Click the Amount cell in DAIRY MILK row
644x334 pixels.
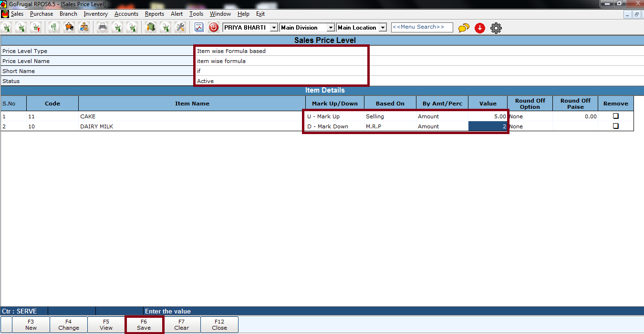(x=442, y=126)
